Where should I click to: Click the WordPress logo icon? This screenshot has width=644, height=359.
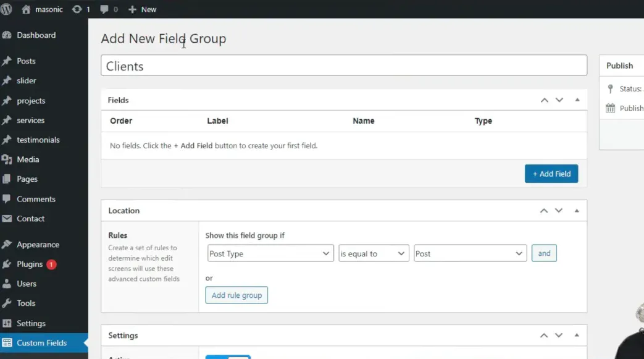click(x=7, y=9)
